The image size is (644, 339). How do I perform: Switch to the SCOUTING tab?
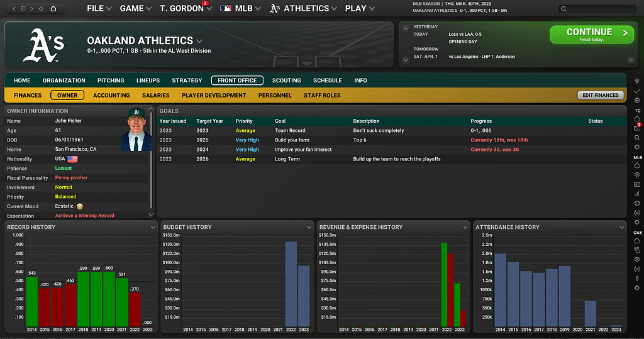coord(287,81)
